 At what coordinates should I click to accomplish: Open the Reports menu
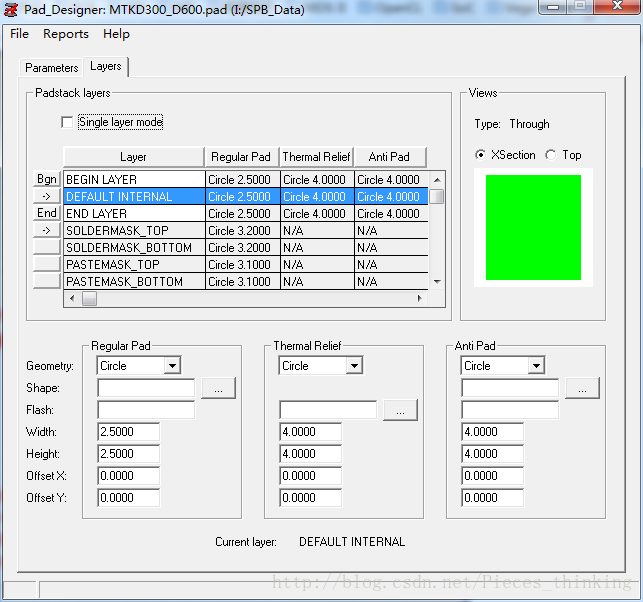pos(66,34)
